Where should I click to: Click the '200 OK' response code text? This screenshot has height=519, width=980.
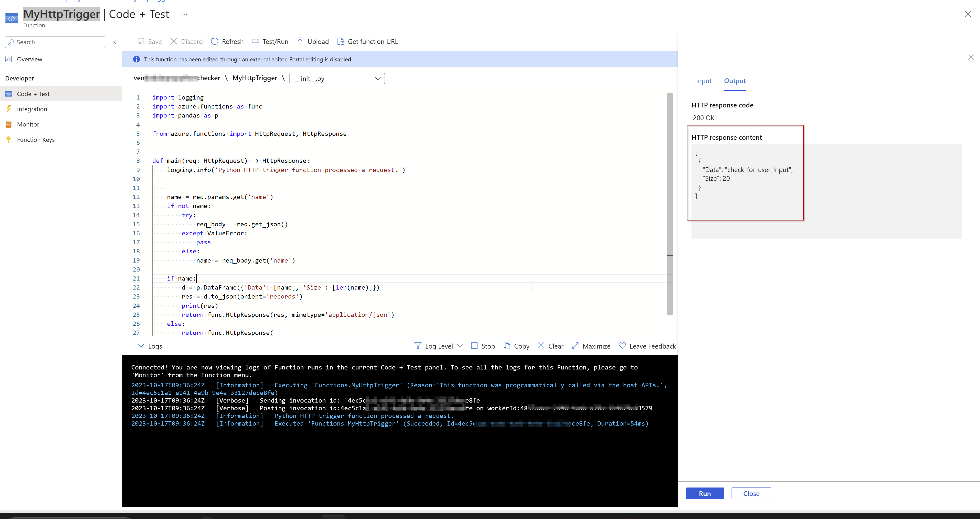click(703, 118)
